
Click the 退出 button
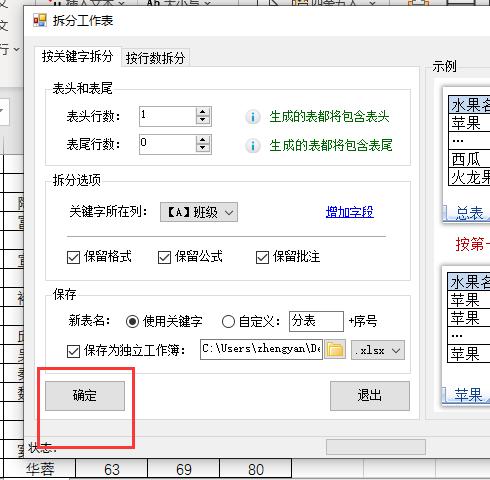click(370, 396)
